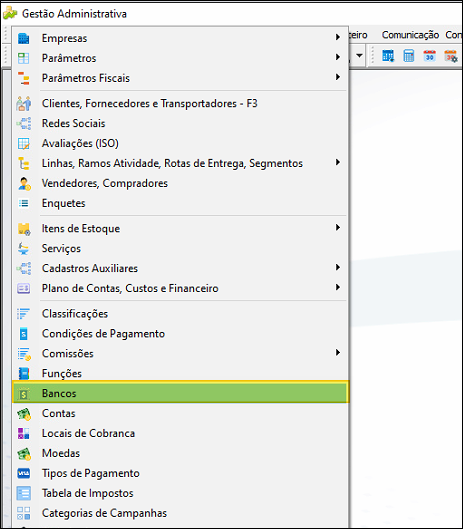This screenshot has width=463, height=529.
Task: Expand the Itens de Estoque submenu arrow
Action: point(337,227)
